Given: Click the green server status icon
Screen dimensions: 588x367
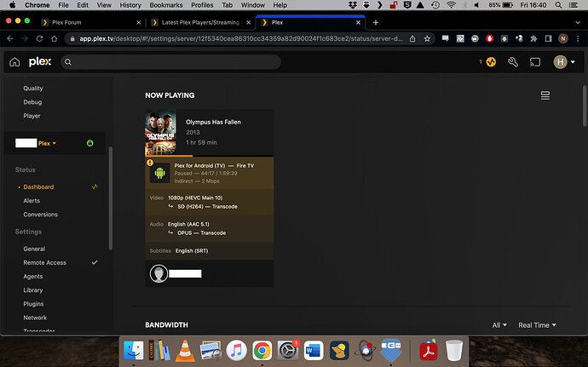Looking at the screenshot, I should (x=90, y=143).
